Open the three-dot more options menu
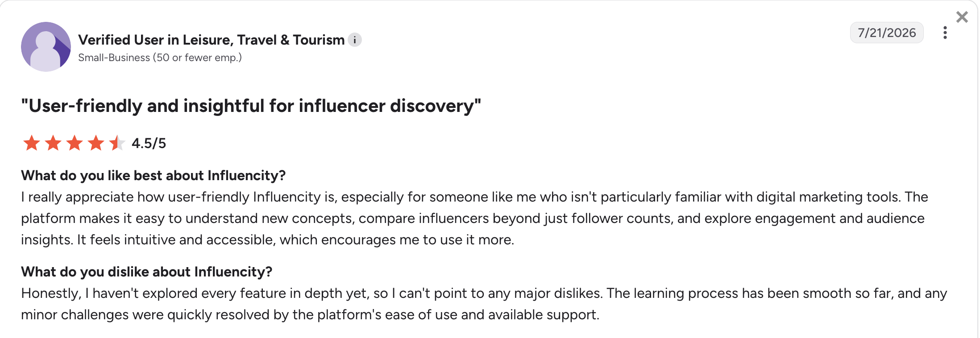The width and height of the screenshot is (980, 338). tap(945, 33)
